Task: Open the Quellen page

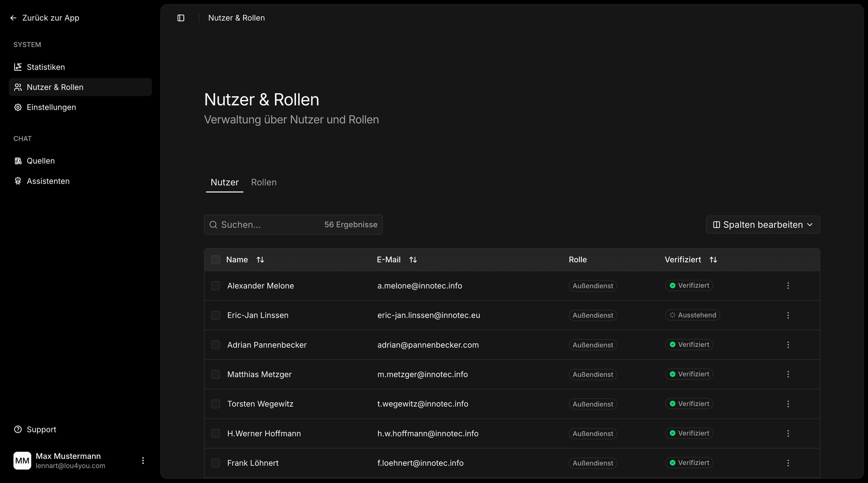Action: point(80,161)
